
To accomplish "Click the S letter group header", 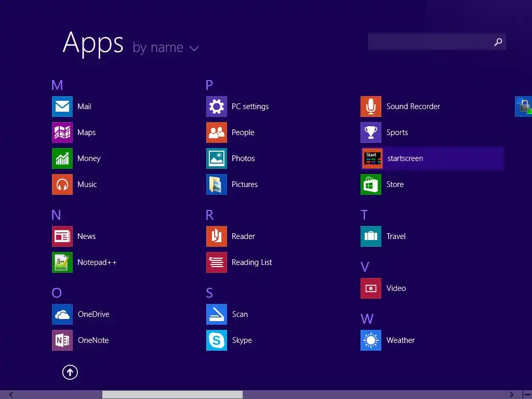I will [x=209, y=293].
